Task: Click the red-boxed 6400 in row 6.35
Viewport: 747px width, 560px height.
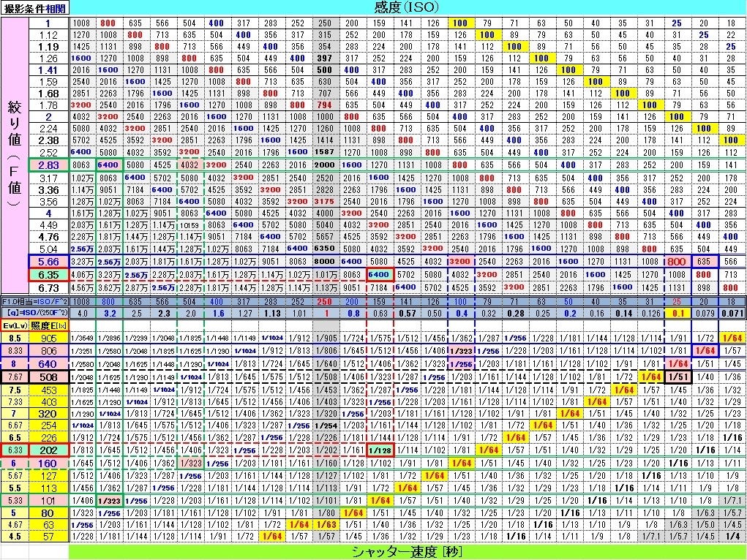Action: coord(379,275)
